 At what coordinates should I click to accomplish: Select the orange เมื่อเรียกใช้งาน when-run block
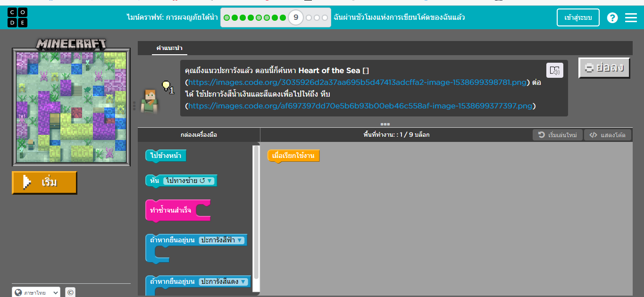[x=293, y=156]
